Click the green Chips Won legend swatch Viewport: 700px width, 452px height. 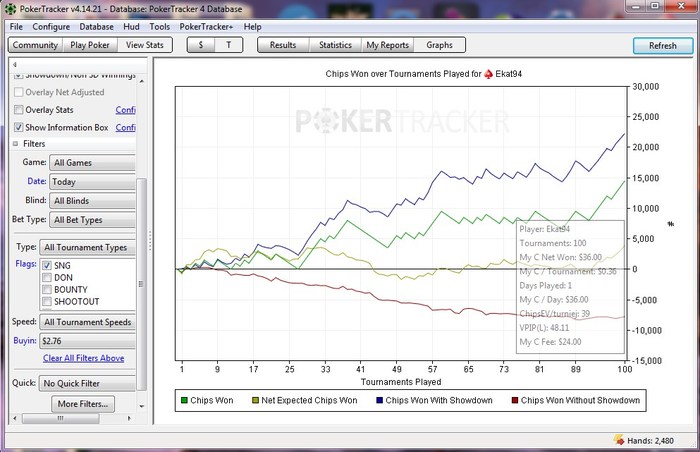point(184,400)
